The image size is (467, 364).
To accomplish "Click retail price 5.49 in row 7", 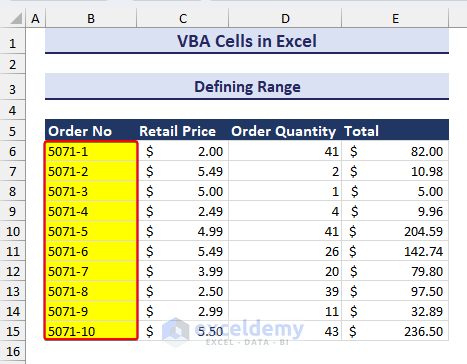I will [x=183, y=171].
